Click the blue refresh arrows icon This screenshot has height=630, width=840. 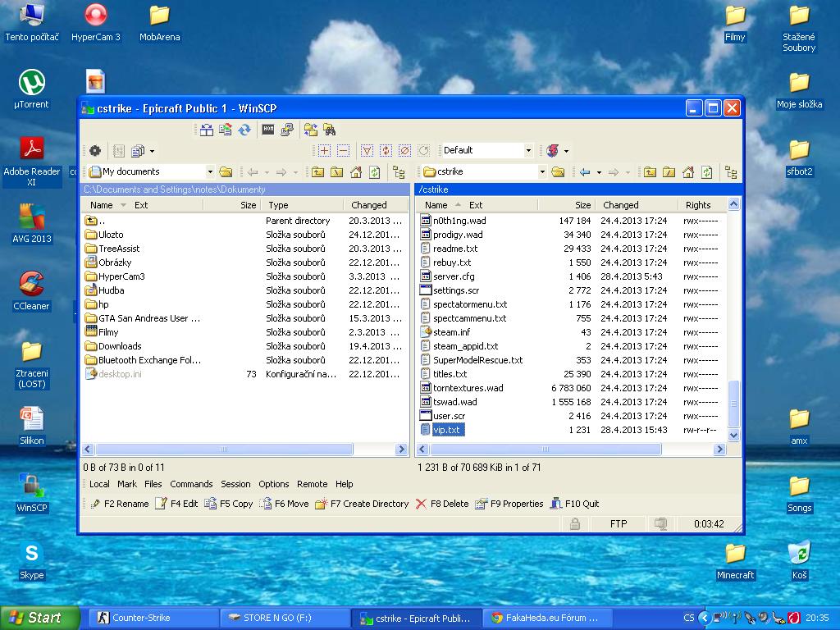pos(244,130)
